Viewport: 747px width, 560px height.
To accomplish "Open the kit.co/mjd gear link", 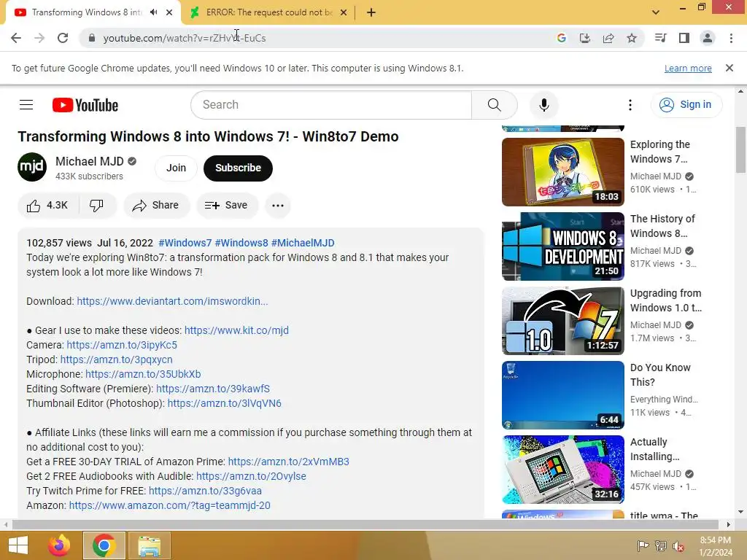I will click(x=236, y=330).
